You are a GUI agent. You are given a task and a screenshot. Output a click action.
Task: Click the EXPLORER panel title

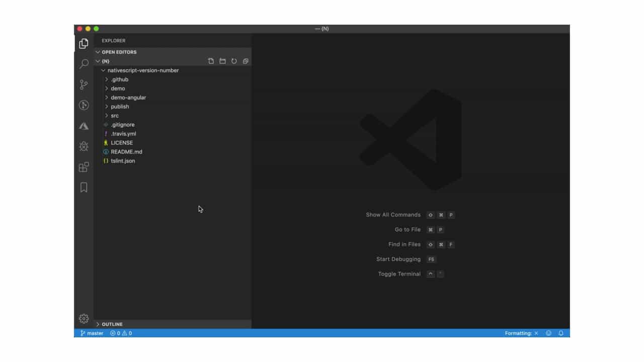click(x=114, y=41)
